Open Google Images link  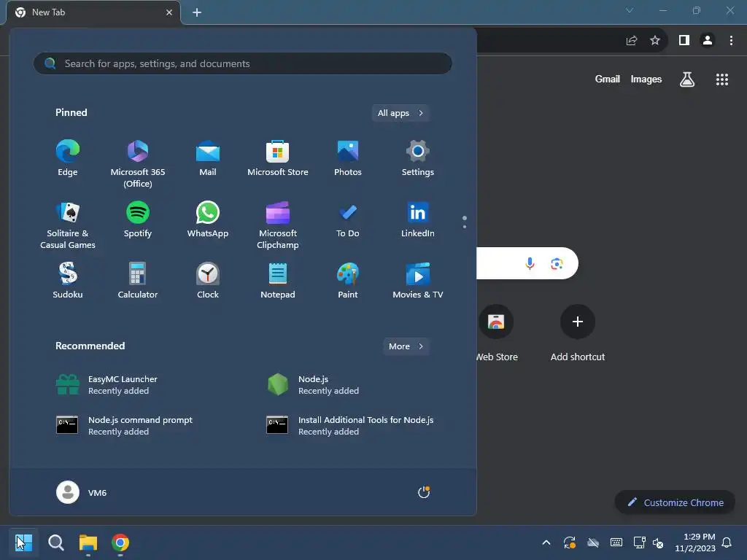(x=646, y=79)
